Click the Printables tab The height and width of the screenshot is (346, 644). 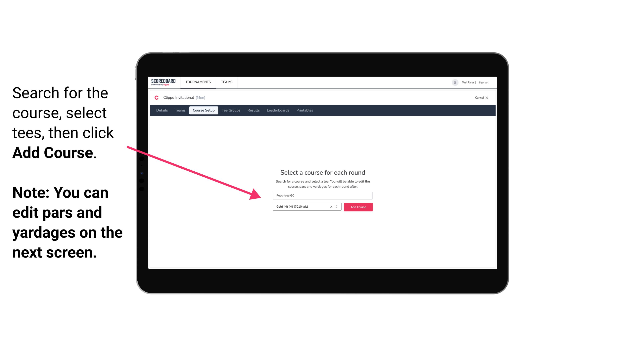(304, 110)
